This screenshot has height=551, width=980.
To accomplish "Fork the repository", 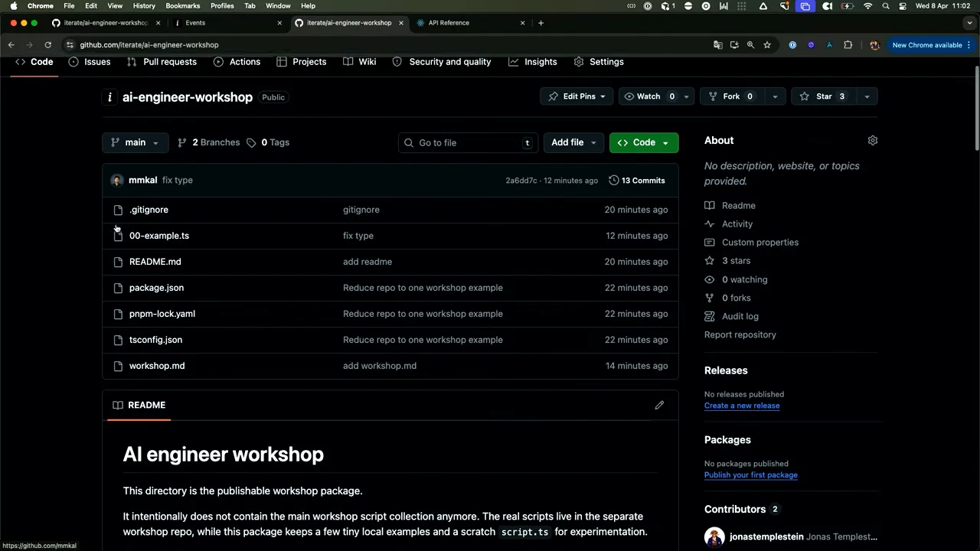I will point(732,96).
